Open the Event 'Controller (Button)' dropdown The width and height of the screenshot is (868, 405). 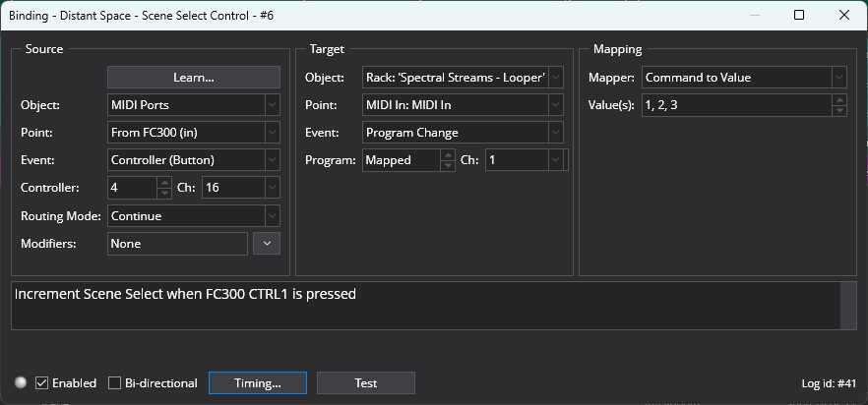[x=194, y=160]
